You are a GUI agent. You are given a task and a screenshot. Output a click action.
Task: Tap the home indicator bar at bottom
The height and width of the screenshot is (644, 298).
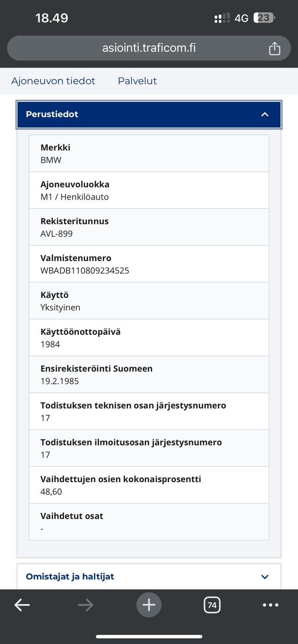point(149,636)
